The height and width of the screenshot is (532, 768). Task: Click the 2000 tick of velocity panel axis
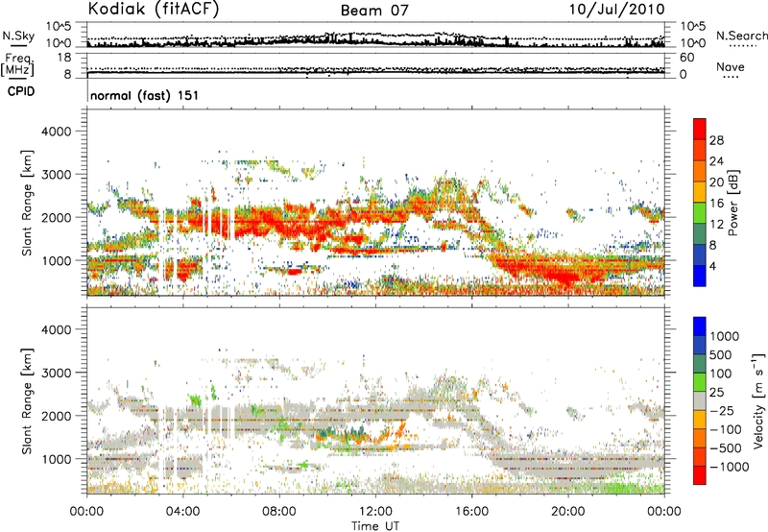tap(56, 417)
